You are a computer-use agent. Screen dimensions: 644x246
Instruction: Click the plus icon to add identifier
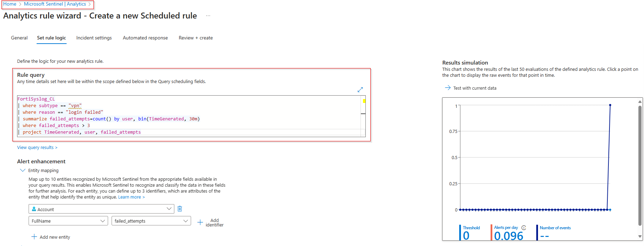200,222
